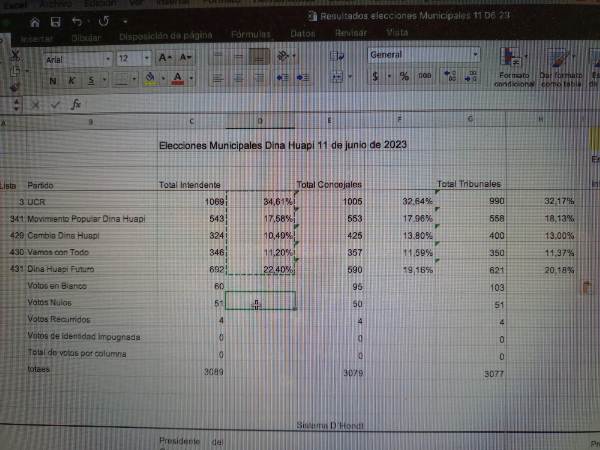Apply red font color A
The height and width of the screenshot is (450, 600).
[x=178, y=78]
